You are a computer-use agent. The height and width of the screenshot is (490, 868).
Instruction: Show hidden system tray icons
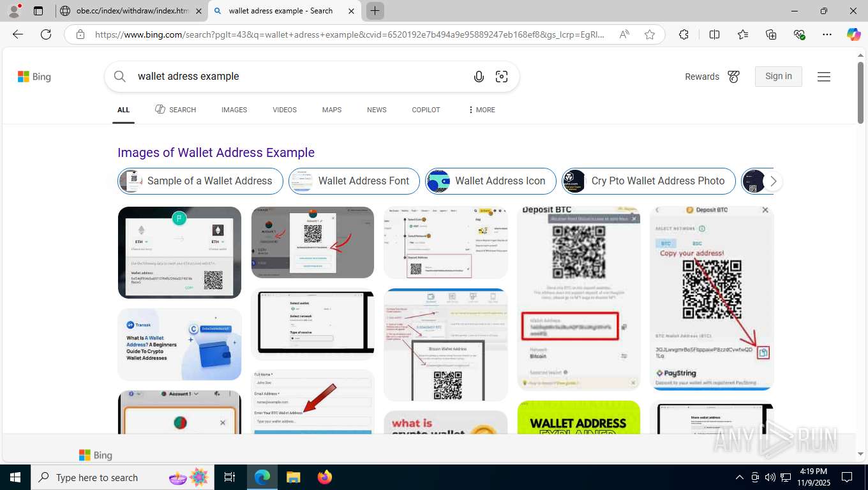pos(740,477)
